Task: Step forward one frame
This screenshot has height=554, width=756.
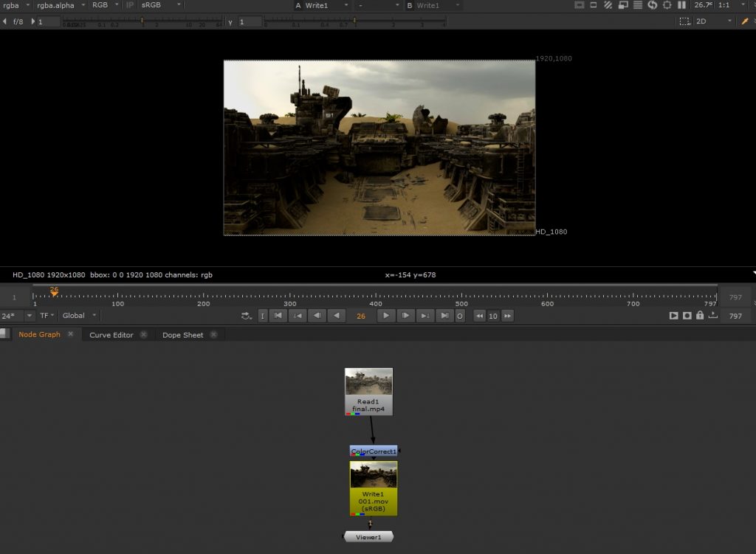Action: (x=405, y=316)
